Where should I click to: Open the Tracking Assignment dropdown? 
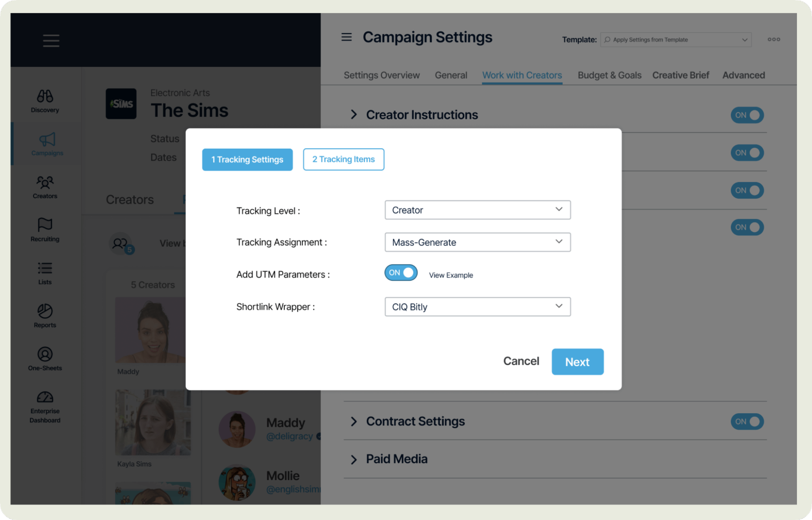pyautogui.click(x=477, y=242)
